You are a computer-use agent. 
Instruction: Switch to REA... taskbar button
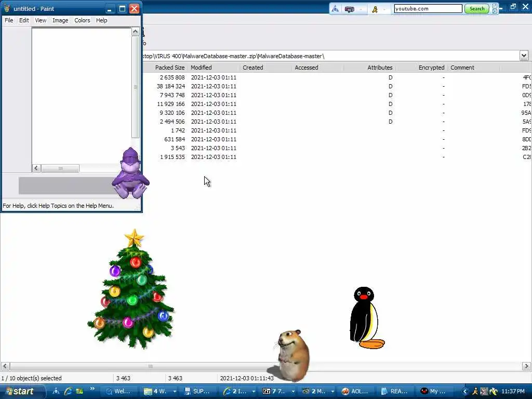click(396, 391)
